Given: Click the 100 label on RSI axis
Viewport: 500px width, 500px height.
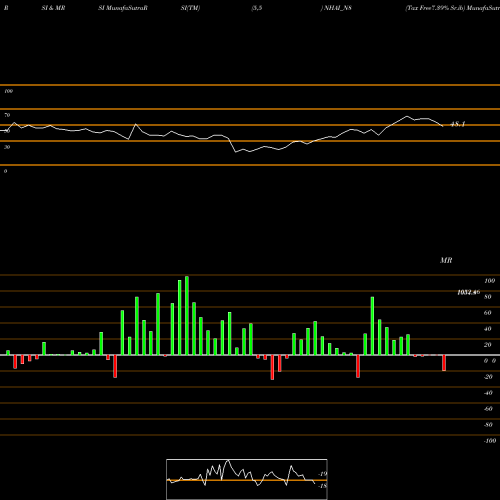Looking at the screenshot, I should [8, 91].
